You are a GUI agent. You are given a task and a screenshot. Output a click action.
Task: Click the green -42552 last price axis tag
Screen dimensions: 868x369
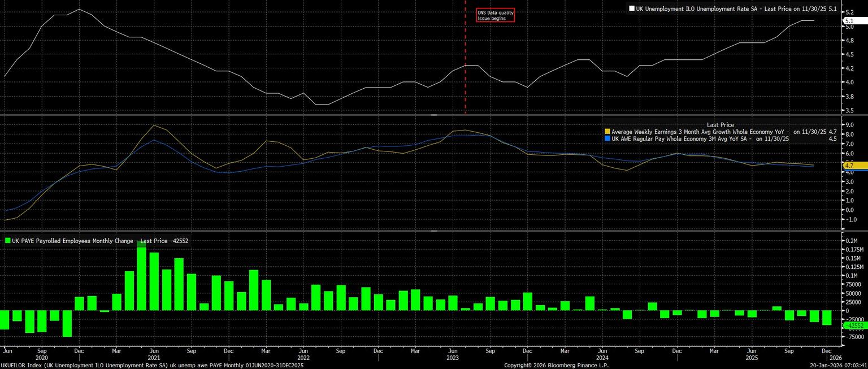tap(853, 325)
